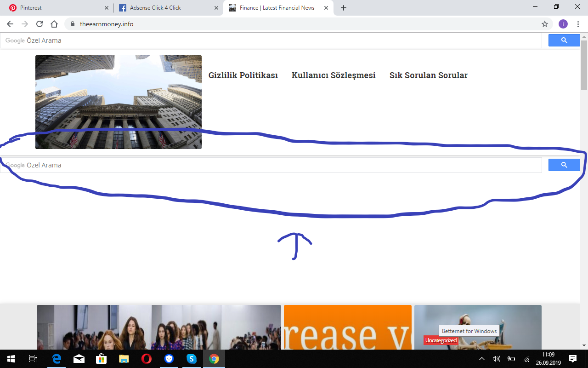
Task: Click the top blue search button
Action: click(x=564, y=40)
